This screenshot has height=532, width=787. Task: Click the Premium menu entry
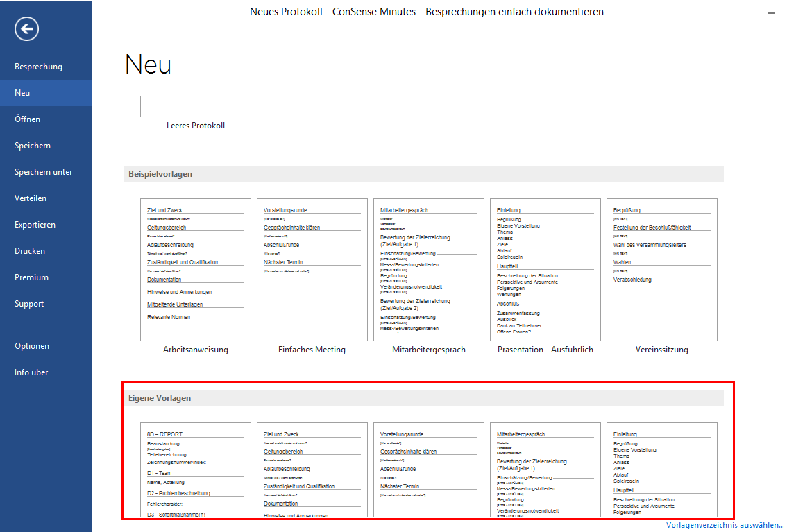tap(31, 277)
